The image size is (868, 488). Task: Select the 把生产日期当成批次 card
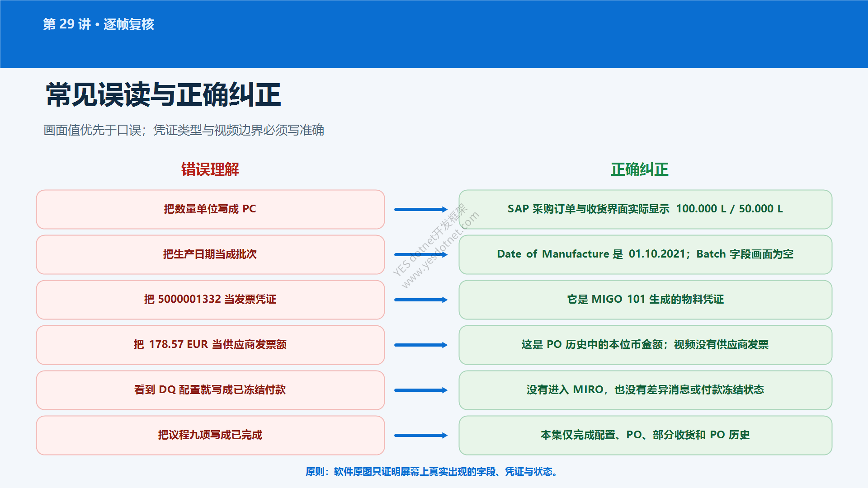click(x=210, y=254)
